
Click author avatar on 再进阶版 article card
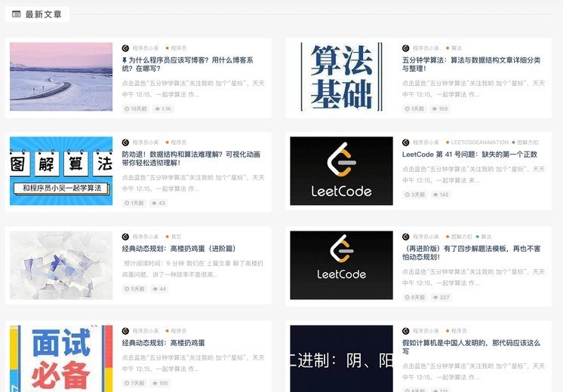click(x=406, y=237)
